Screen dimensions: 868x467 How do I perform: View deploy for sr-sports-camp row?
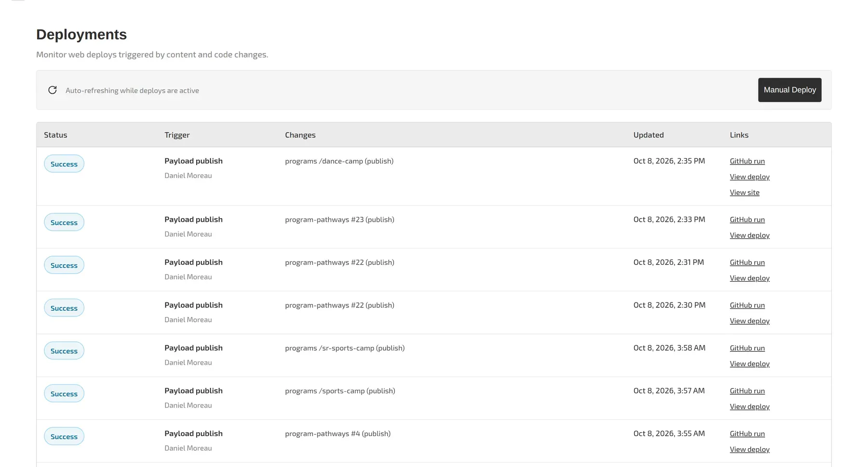[x=749, y=364]
